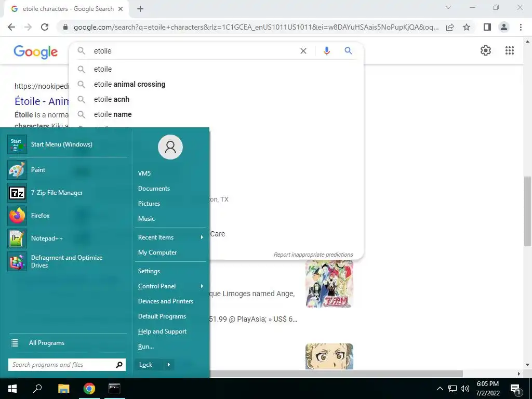The image size is (532, 399).
Task: Click the Google logo
Action: [x=36, y=51]
